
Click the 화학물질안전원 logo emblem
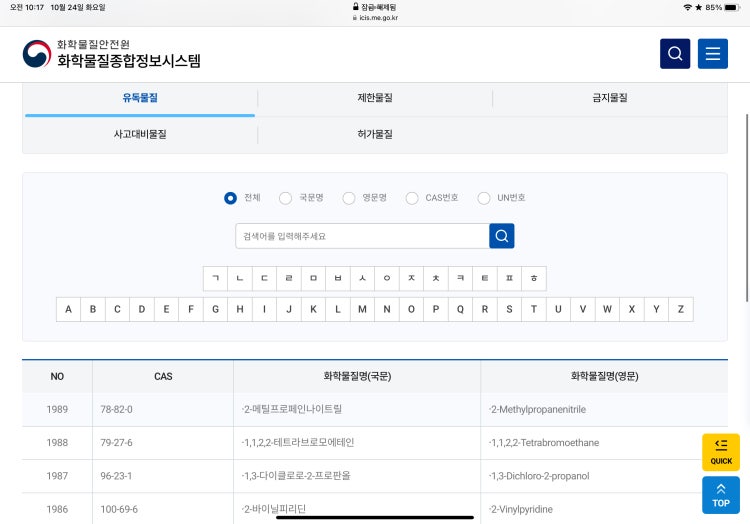click(x=37, y=54)
